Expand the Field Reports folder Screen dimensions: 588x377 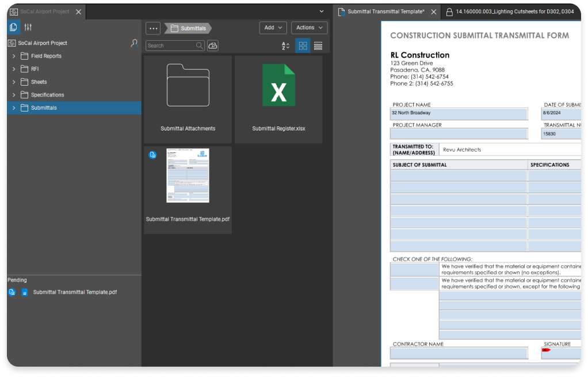(14, 56)
